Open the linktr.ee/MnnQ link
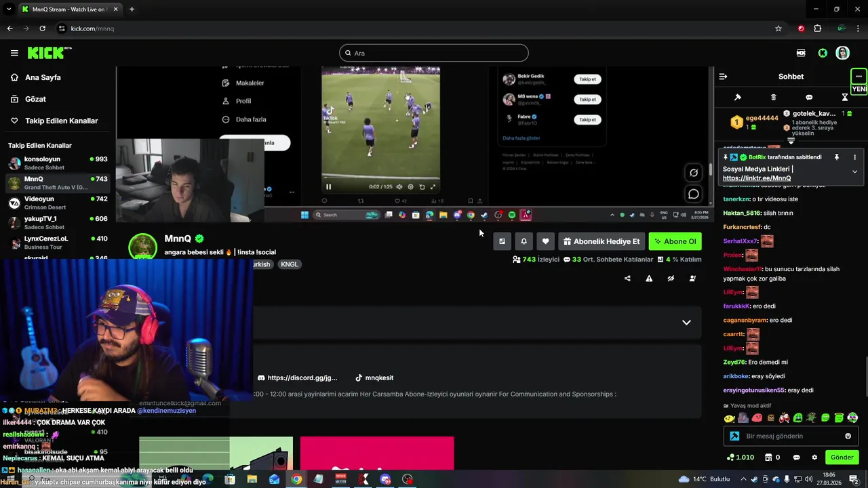The width and height of the screenshot is (868, 488). coord(757,178)
